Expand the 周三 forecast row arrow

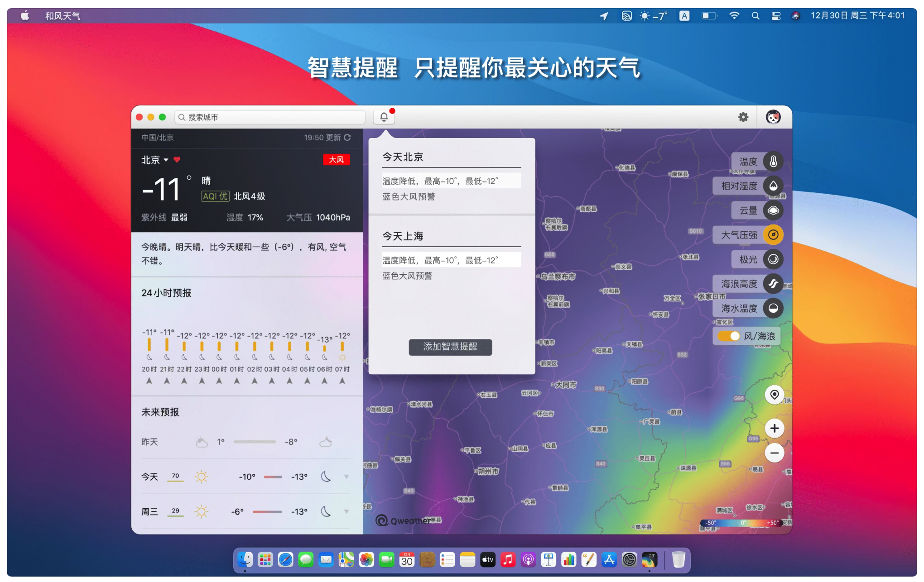pyautogui.click(x=346, y=511)
